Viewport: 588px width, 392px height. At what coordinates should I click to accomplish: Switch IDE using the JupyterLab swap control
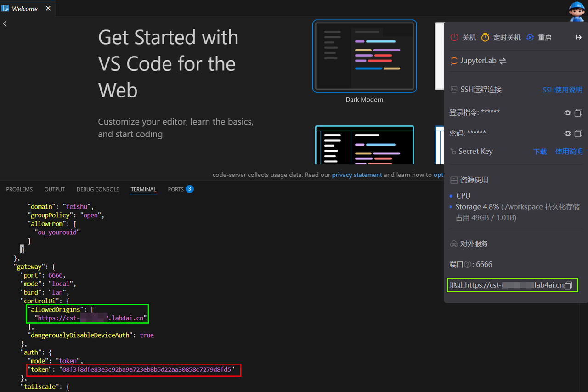point(503,61)
